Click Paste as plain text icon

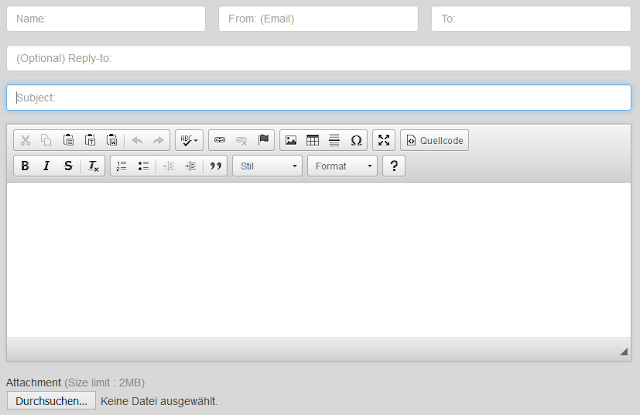[x=90, y=140]
